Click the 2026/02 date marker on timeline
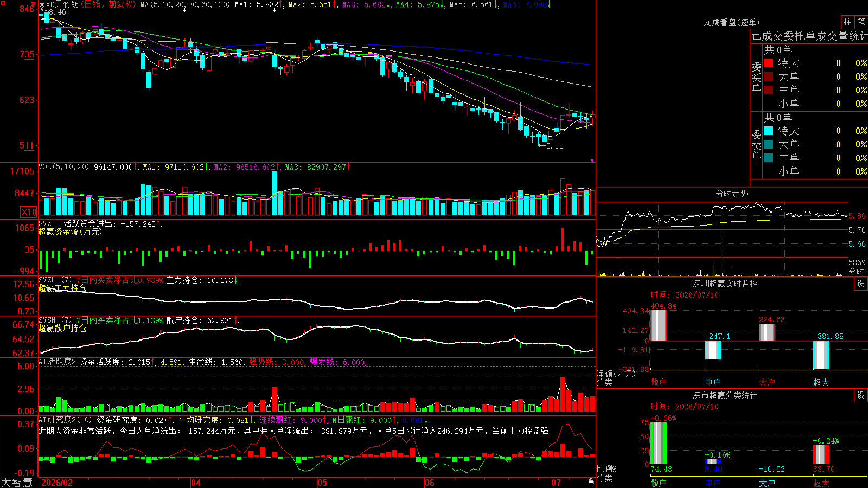 point(58,483)
